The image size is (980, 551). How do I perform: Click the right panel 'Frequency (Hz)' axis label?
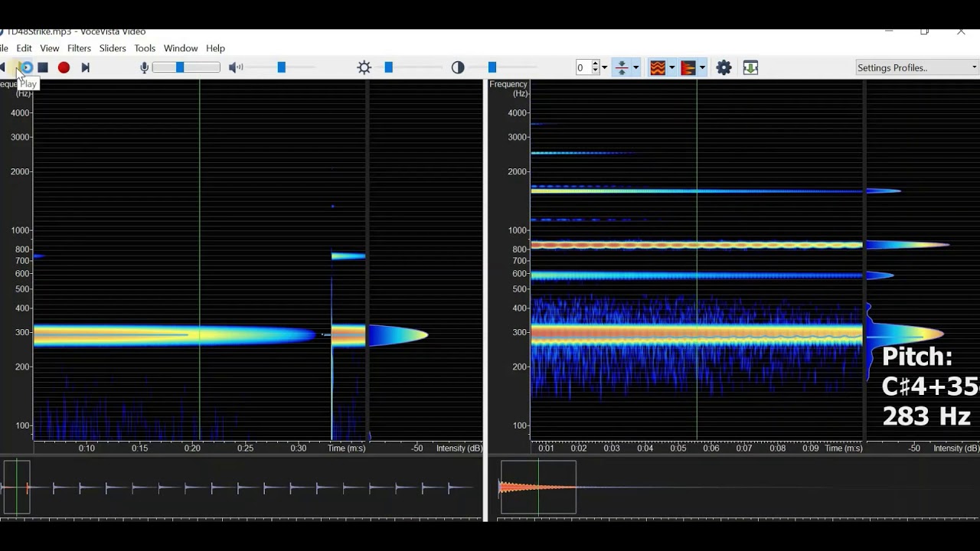point(508,89)
